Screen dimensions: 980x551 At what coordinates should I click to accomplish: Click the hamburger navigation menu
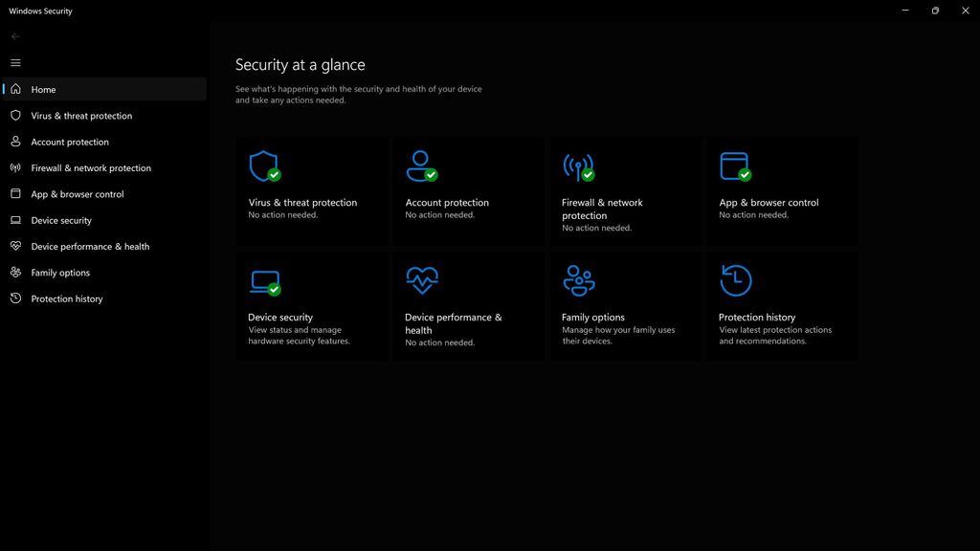coord(14,62)
